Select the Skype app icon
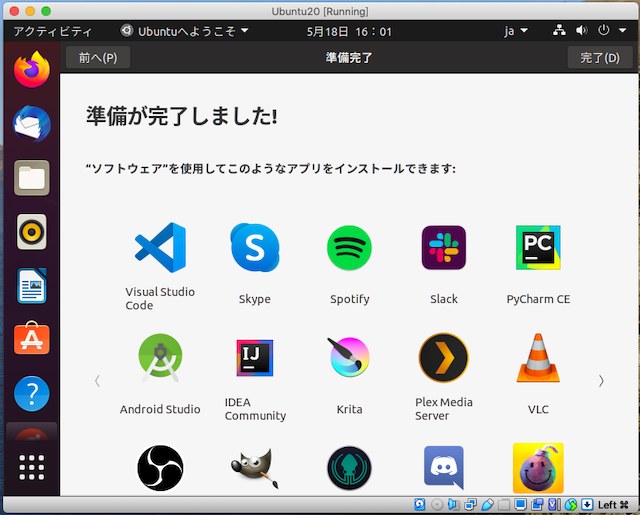The image size is (640, 515). coord(255,247)
